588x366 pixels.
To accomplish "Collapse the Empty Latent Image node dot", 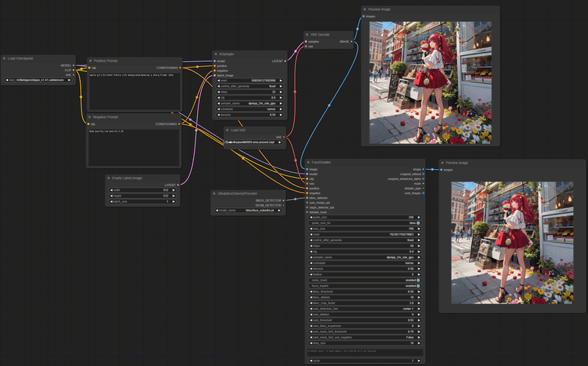I will coord(109,178).
